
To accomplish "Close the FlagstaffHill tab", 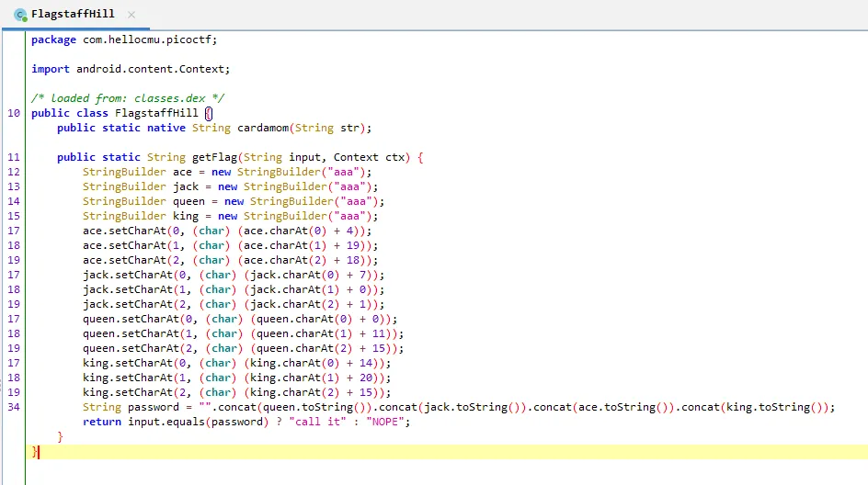I will 131,15.
